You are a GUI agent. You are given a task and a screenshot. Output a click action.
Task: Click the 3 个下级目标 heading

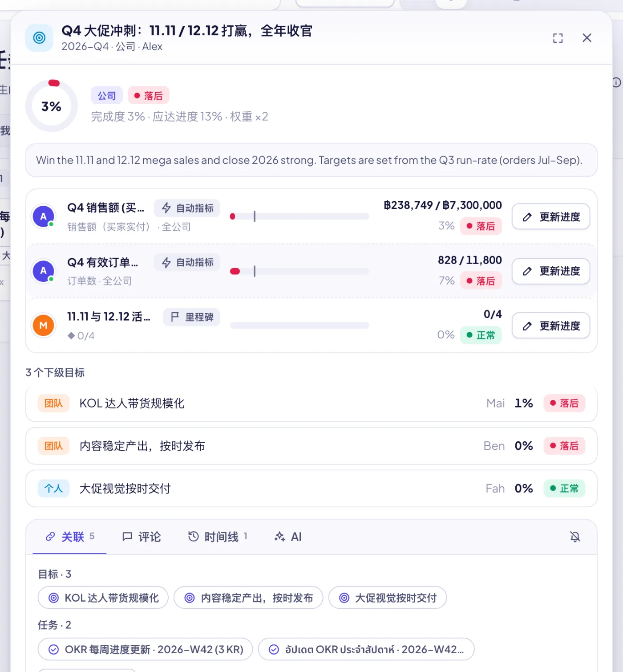[55, 373]
